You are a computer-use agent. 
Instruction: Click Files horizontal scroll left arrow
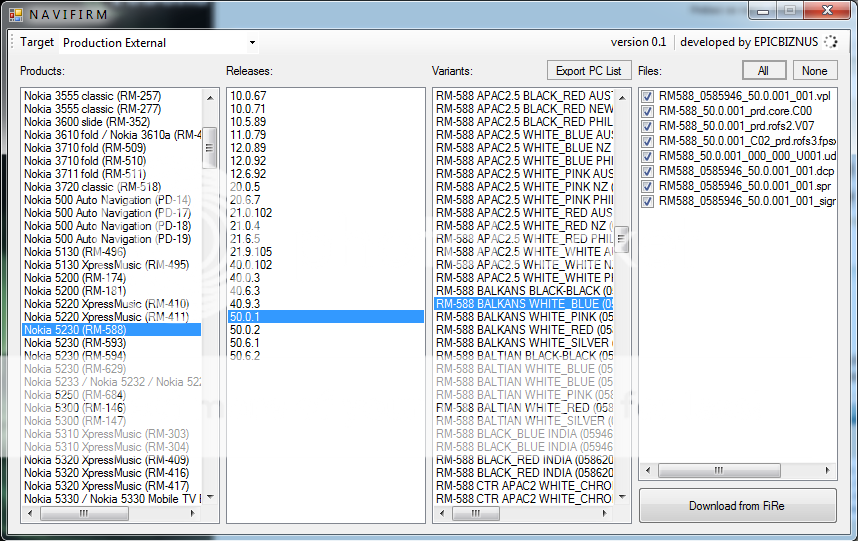[x=648, y=470]
